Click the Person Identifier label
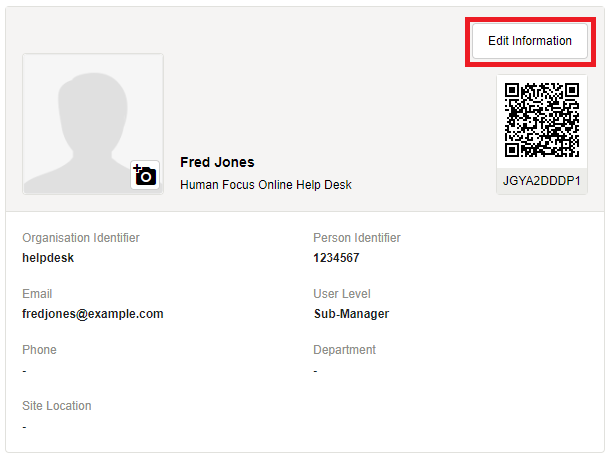Image resolution: width=611 pixels, height=458 pixels. [357, 238]
